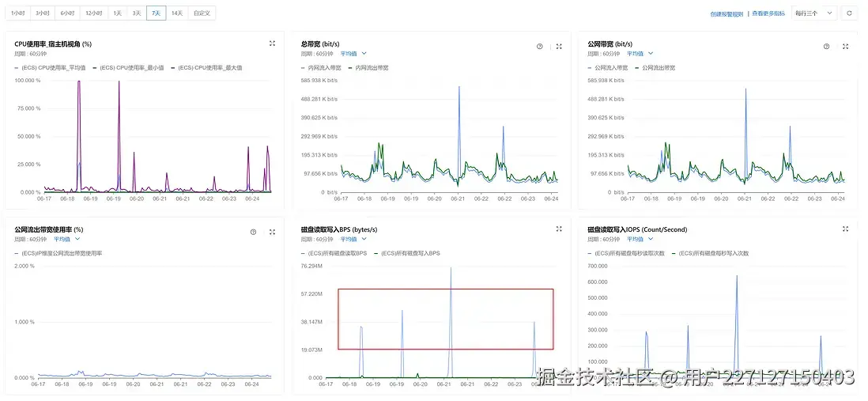This screenshot has height=401, width=868.
Task: Click the 磁盘读取写入IOPS chart title
Action: point(637,229)
